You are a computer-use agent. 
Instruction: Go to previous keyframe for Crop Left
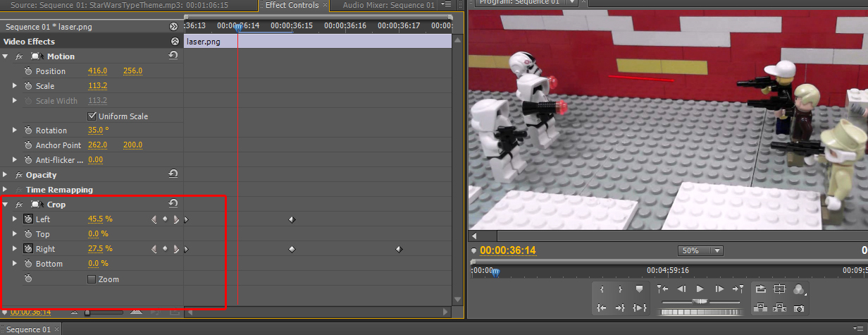click(154, 219)
